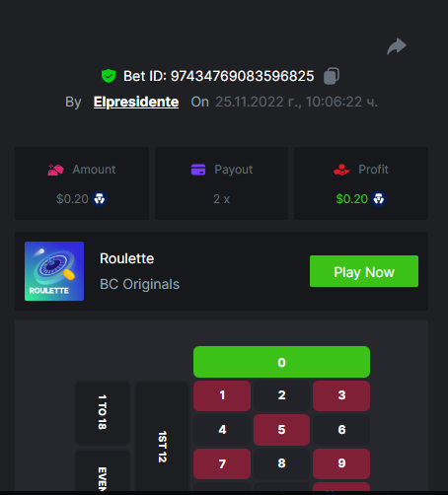Select black number 2 on board
The image size is (448, 495).
tap(281, 395)
